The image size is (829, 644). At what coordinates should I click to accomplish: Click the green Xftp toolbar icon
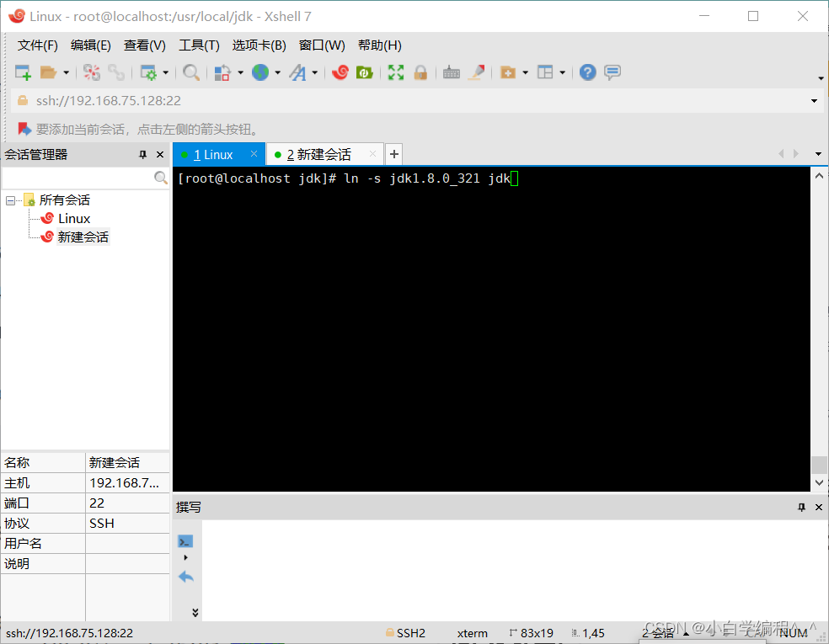pyautogui.click(x=365, y=72)
